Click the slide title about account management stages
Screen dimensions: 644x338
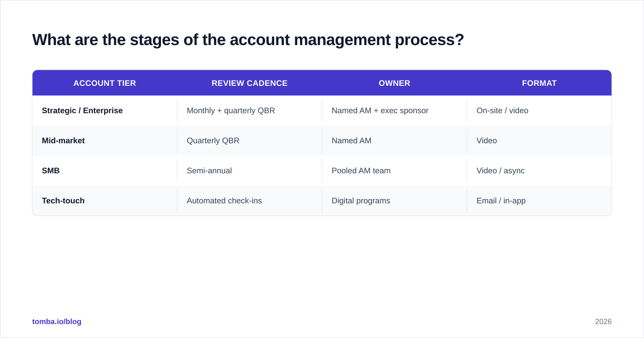(x=248, y=40)
